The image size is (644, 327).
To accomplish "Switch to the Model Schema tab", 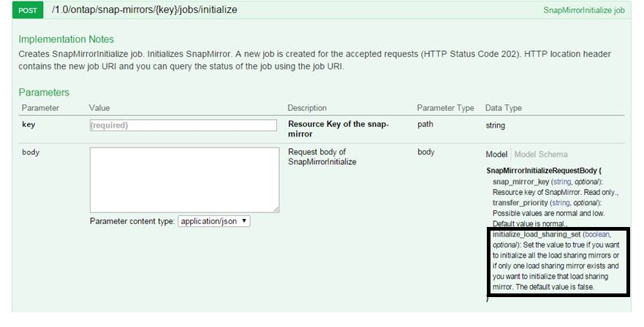I will (541, 155).
